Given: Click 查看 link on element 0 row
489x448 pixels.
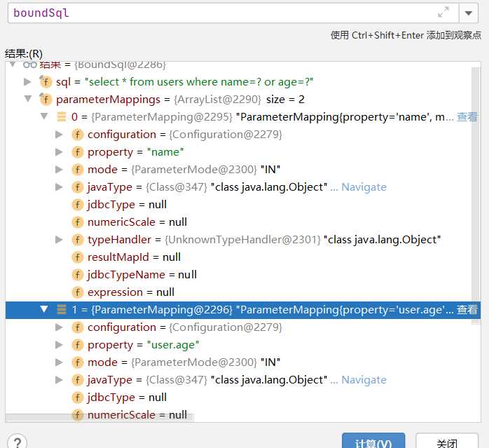Looking at the screenshot, I should (x=467, y=117).
